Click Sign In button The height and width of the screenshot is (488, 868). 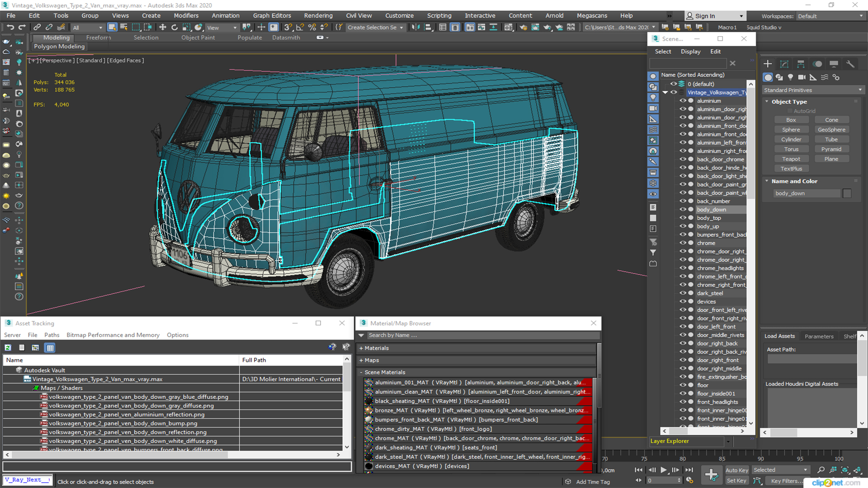pyautogui.click(x=715, y=16)
